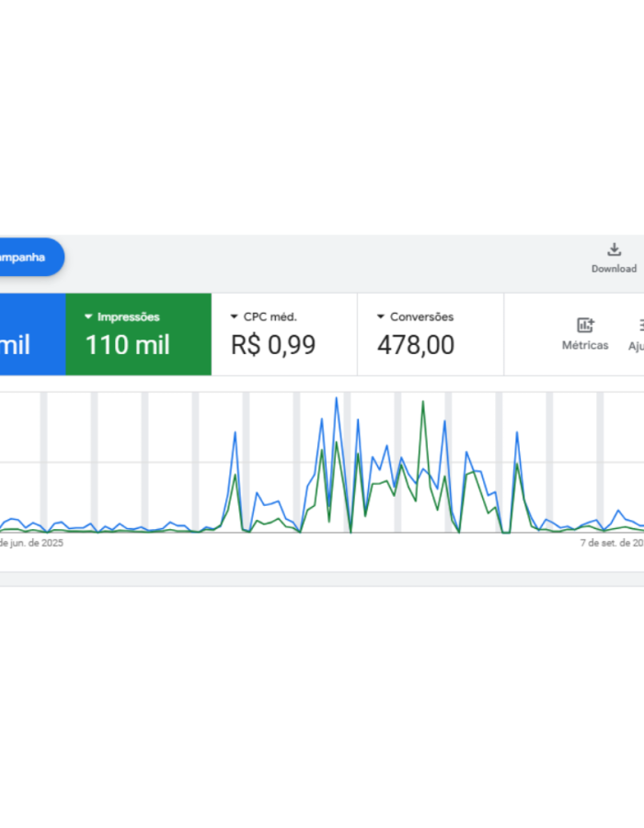Click the tallest blue peak in chart
This screenshot has width=644, height=828.
pyautogui.click(x=337, y=398)
